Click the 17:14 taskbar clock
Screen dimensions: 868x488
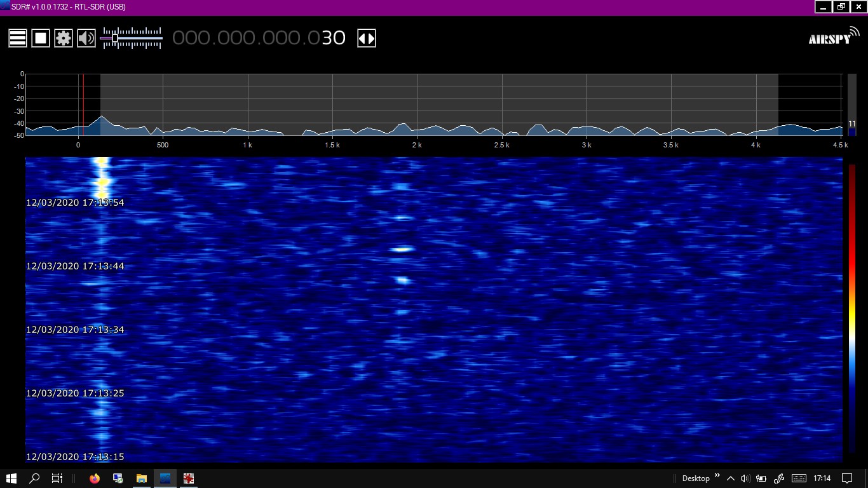tap(822, 478)
